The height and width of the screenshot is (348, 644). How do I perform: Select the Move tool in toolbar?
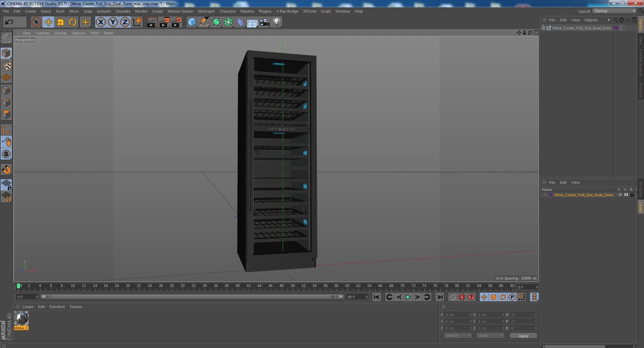48,22
